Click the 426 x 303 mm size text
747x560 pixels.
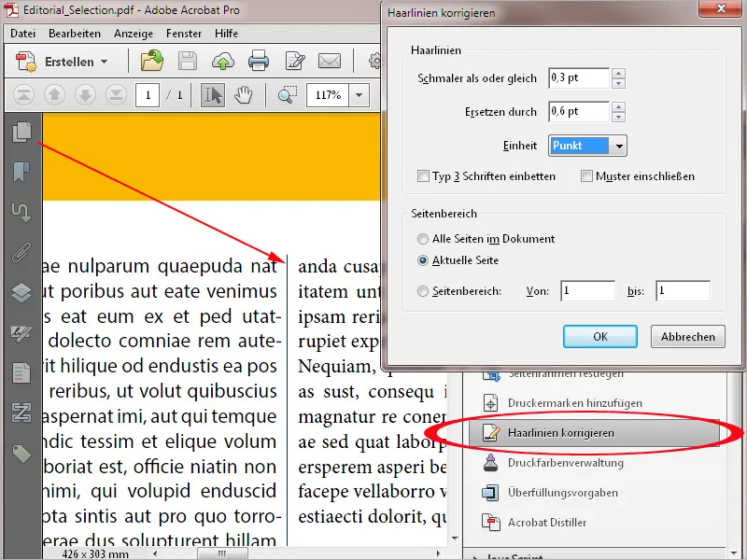[x=95, y=554]
